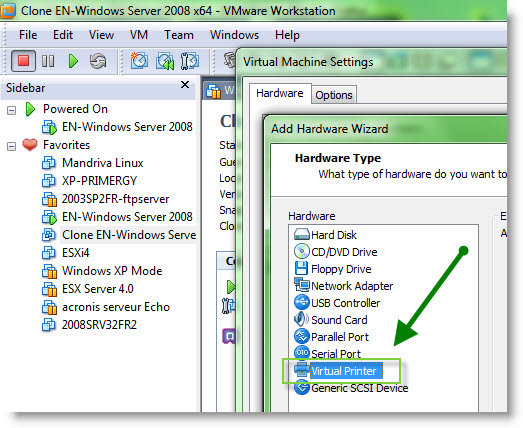The width and height of the screenshot is (523, 428).
Task: Choose Virtual Printer hardware type
Action: (x=346, y=371)
